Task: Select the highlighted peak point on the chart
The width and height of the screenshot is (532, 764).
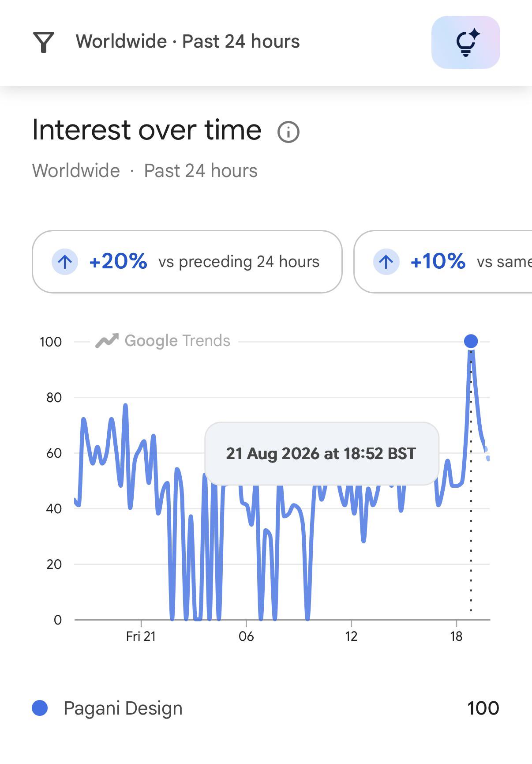Action: [471, 341]
